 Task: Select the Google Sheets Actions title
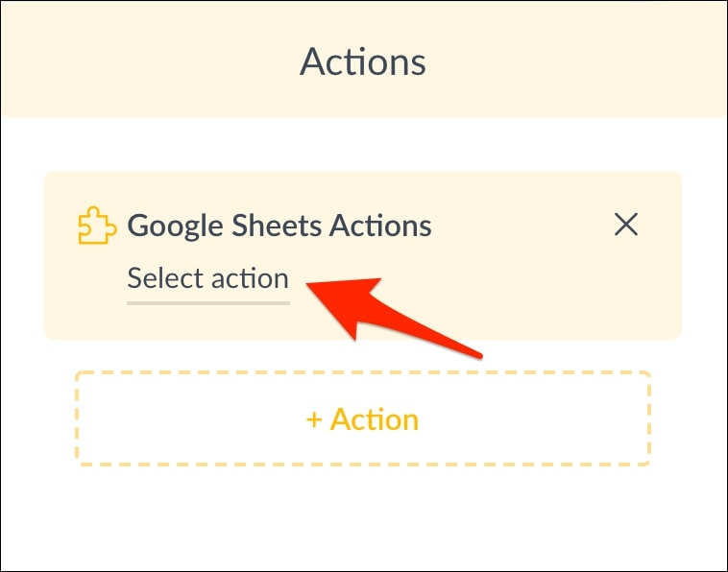(x=279, y=226)
